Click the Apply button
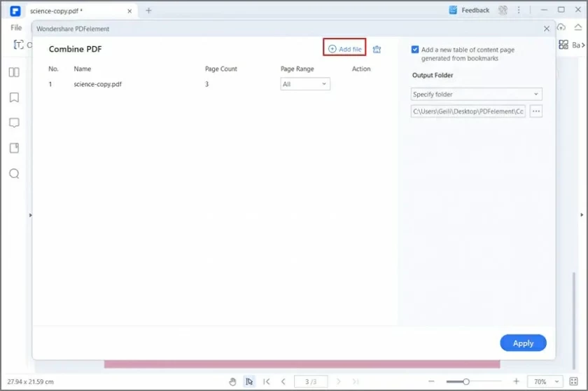The width and height of the screenshot is (588, 391). [523, 343]
